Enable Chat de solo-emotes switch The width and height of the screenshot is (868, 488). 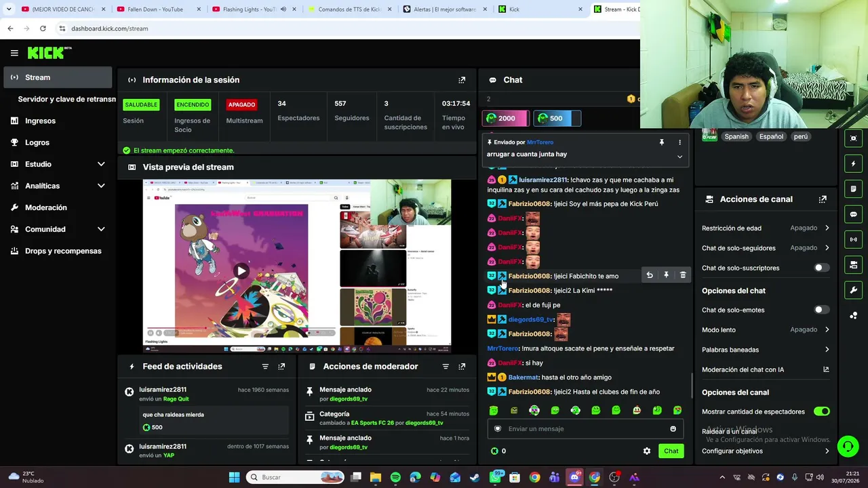click(x=821, y=310)
